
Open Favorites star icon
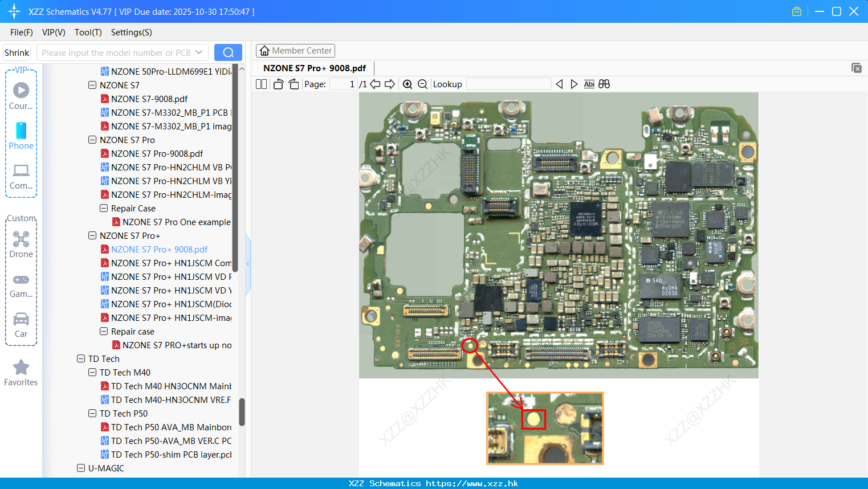pyautogui.click(x=21, y=373)
